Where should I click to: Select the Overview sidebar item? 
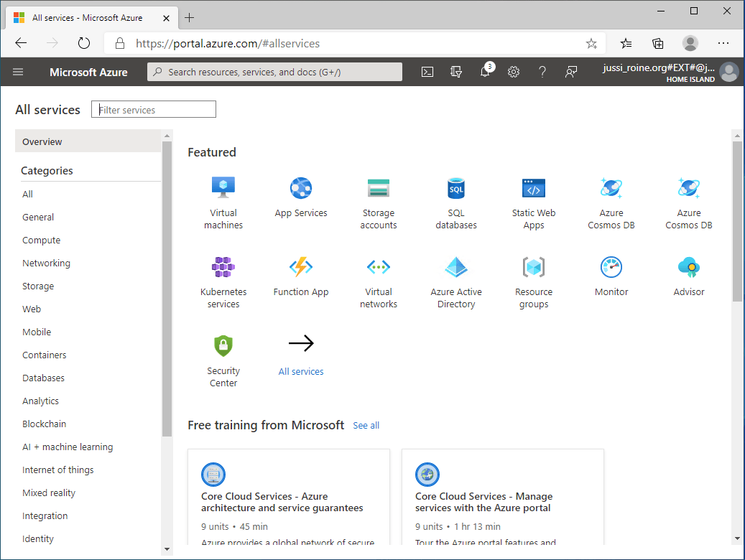click(88, 141)
